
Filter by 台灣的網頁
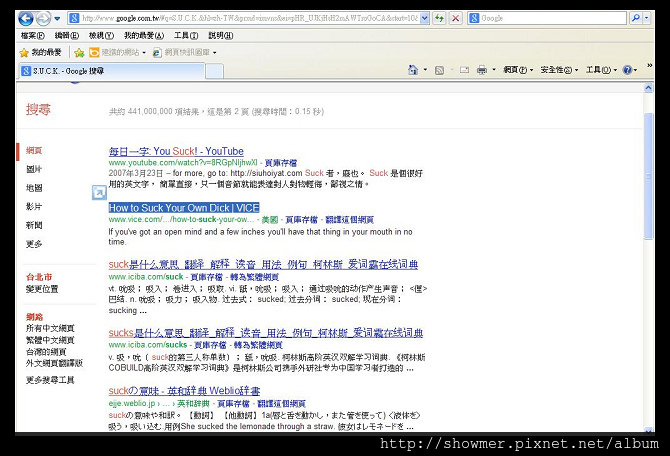pos(46,352)
